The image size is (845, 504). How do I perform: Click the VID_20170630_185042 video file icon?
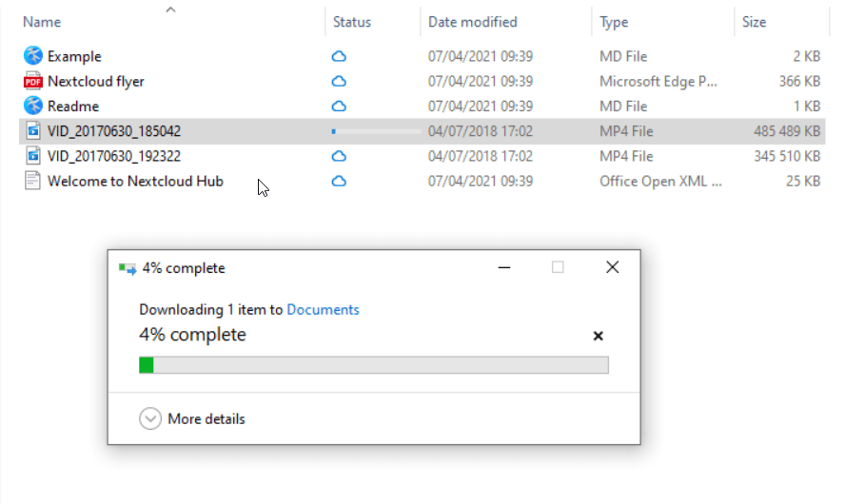33,131
